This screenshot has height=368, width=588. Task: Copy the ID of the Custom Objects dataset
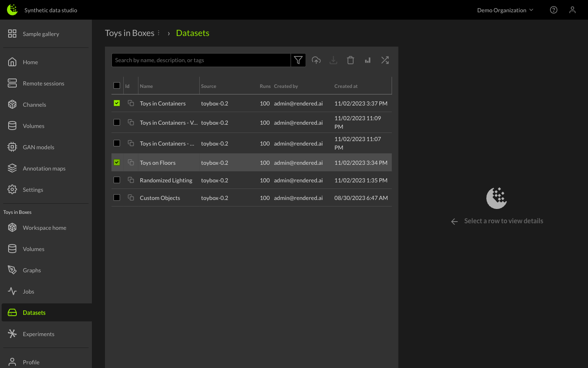point(131,197)
